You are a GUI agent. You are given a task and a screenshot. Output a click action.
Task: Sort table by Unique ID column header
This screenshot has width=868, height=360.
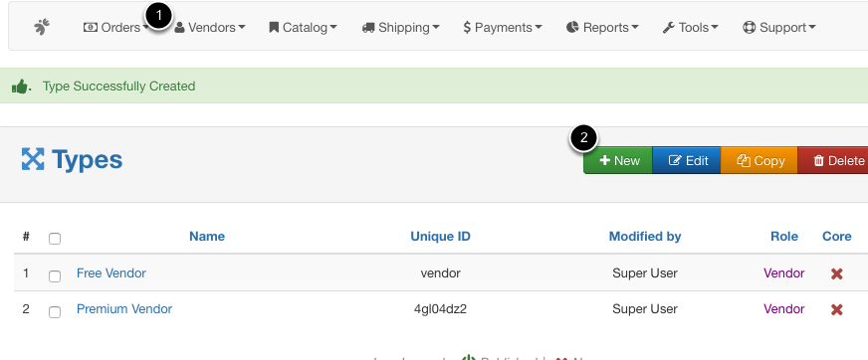(x=440, y=236)
